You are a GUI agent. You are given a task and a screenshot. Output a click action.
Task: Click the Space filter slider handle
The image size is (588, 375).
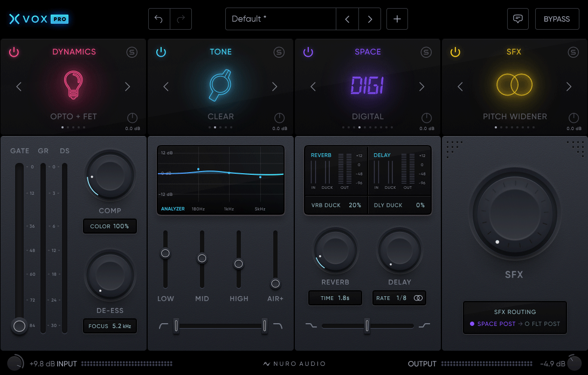pos(367,325)
